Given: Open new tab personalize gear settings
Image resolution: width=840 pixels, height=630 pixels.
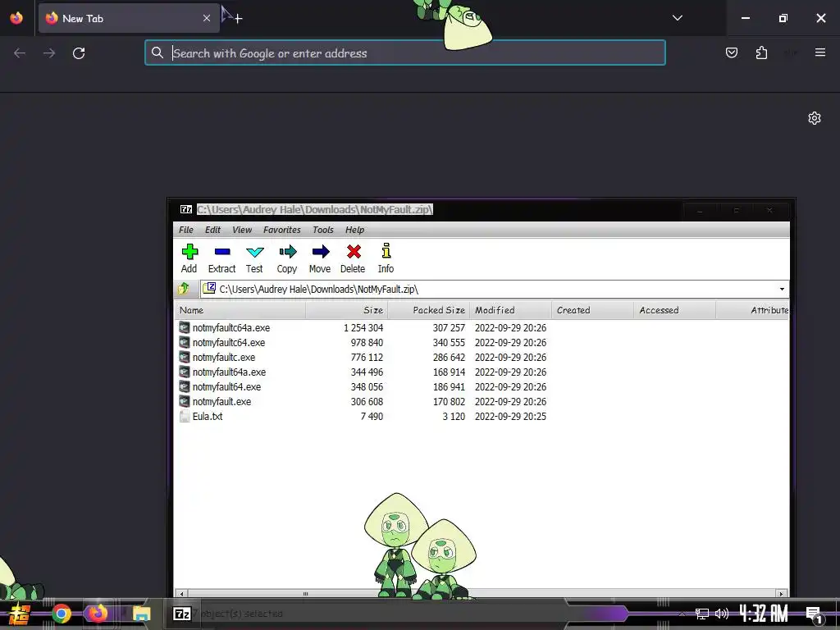Looking at the screenshot, I should (815, 118).
